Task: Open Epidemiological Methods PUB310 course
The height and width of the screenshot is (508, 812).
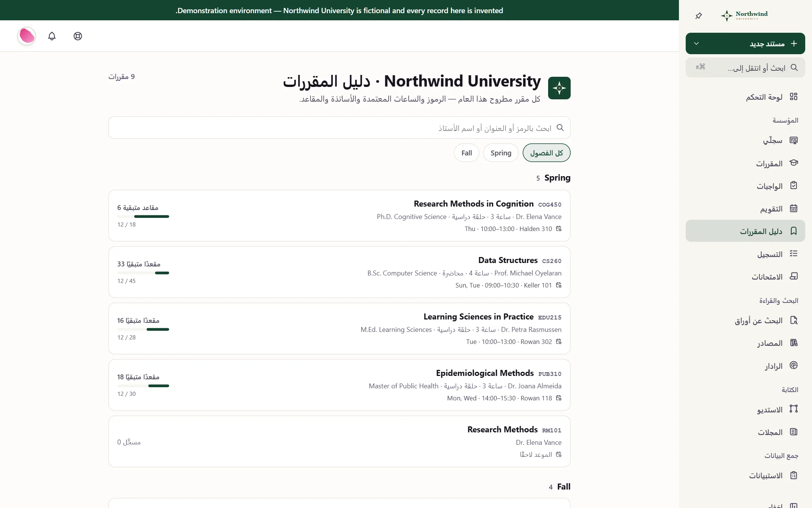Action: (339, 385)
